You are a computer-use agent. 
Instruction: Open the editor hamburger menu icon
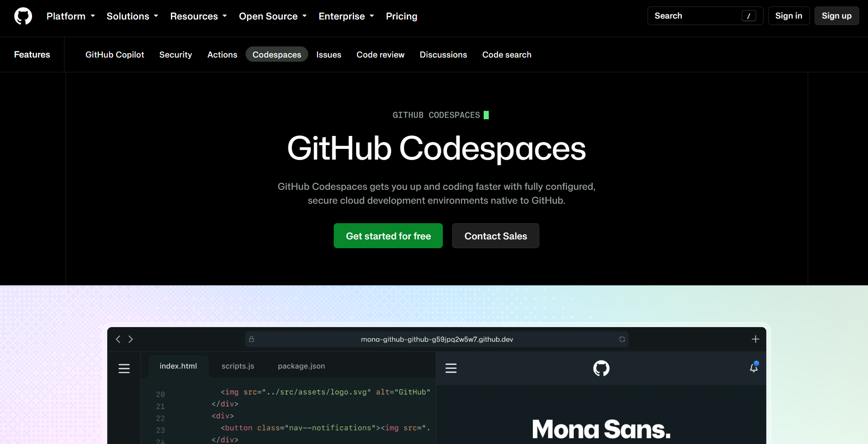tap(124, 369)
